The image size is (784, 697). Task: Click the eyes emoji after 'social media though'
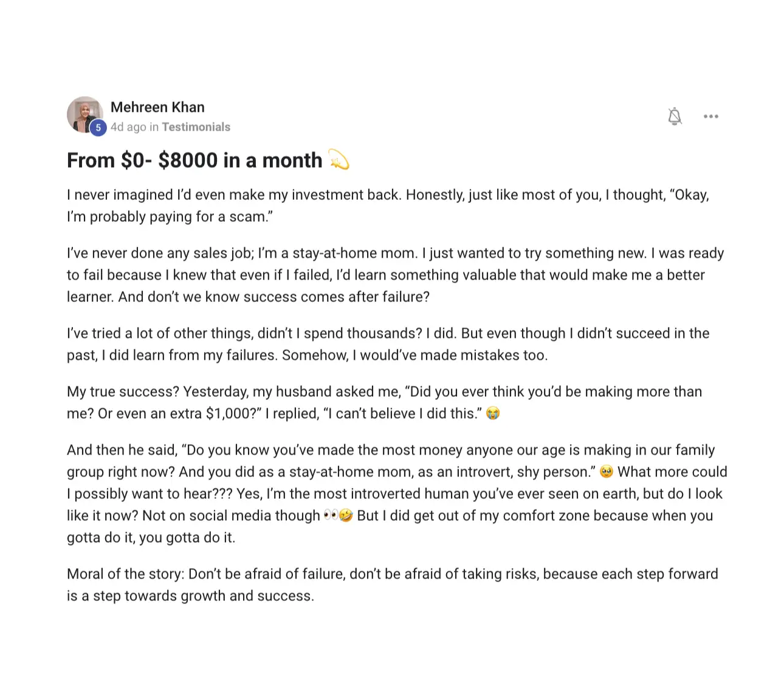click(331, 516)
